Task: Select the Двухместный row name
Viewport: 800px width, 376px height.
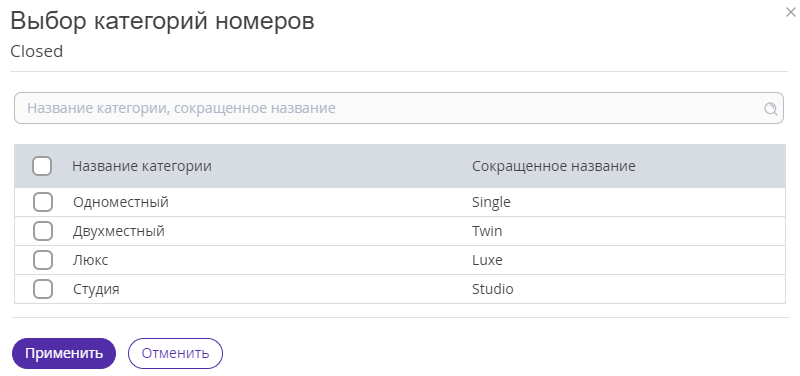Action: pyautogui.click(x=119, y=231)
